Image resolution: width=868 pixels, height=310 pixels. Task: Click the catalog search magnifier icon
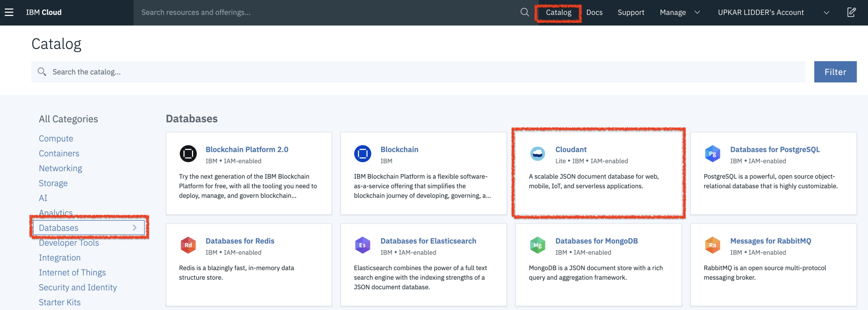click(x=42, y=72)
